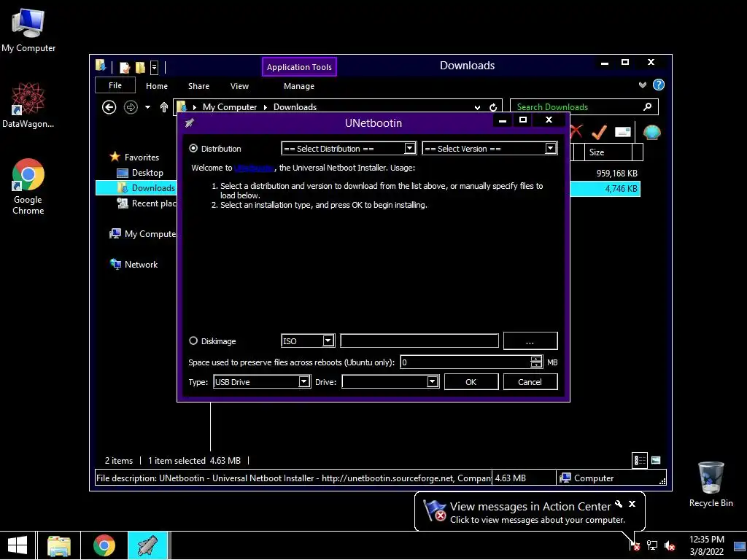Viewport: 747px width, 560px height.
Task: Open the Select Version dropdown
Action: click(x=489, y=149)
